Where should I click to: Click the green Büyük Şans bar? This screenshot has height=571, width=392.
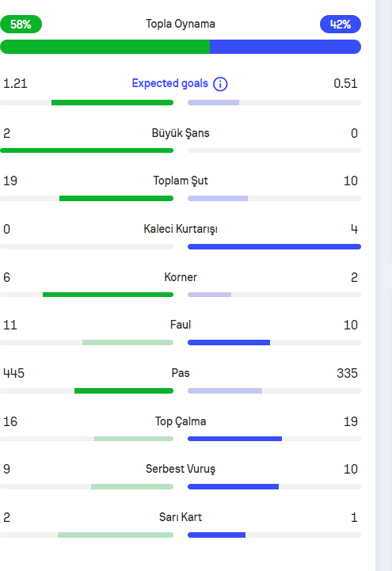click(x=86, y=150)
